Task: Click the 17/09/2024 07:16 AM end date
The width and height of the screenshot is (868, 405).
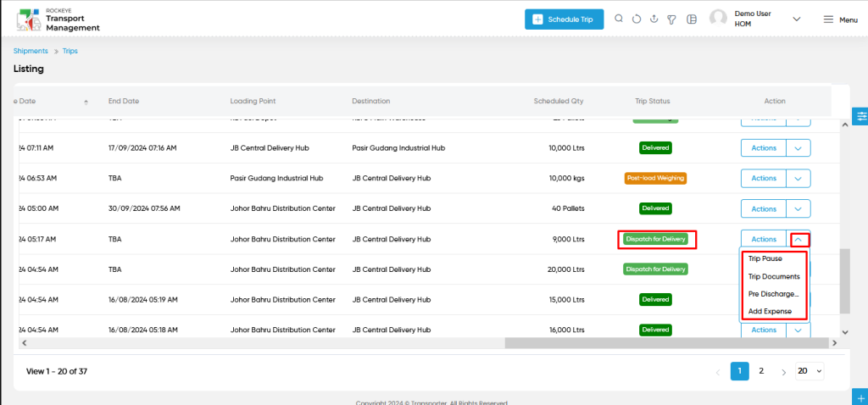Action: [142, 147]
